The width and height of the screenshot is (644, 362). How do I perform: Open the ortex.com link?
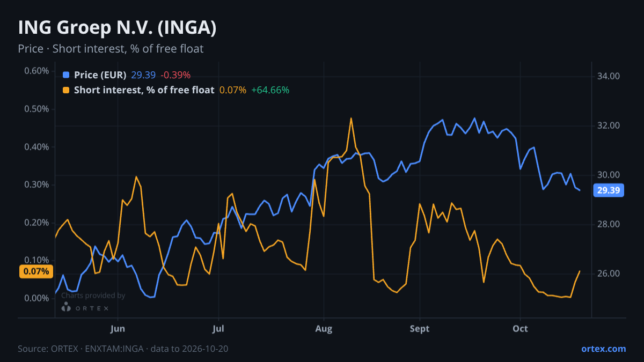coord(603,349)
